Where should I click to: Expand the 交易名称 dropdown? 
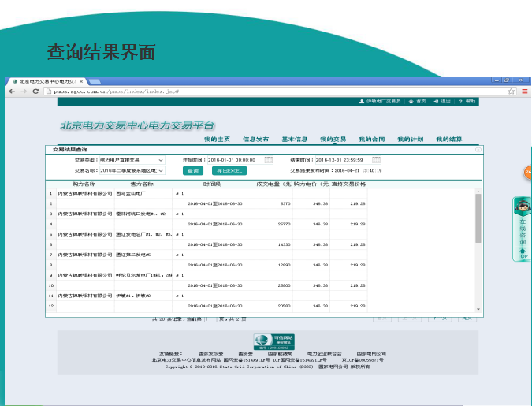tap(161, 170)
